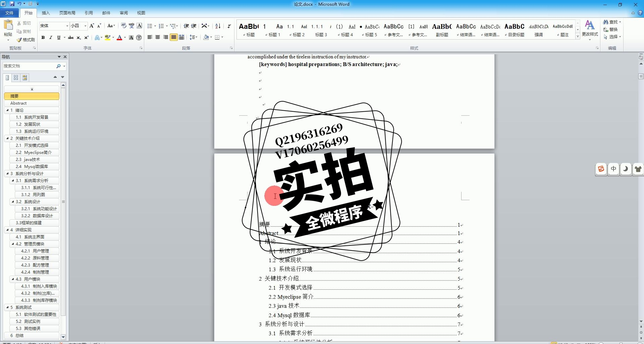Toggle Bold formatting
The image size is (644, 344).
tap(43, 38)
